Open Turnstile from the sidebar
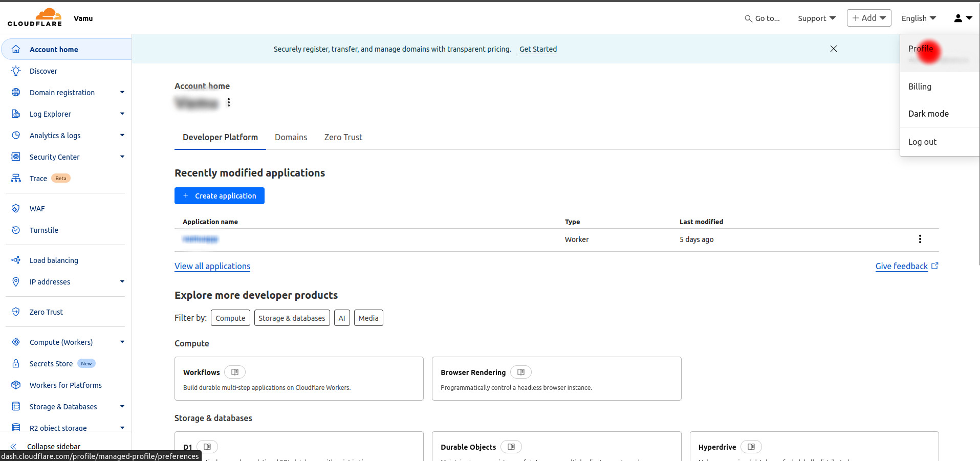Viewport: 980px width, 461px height. click(44, 230)
